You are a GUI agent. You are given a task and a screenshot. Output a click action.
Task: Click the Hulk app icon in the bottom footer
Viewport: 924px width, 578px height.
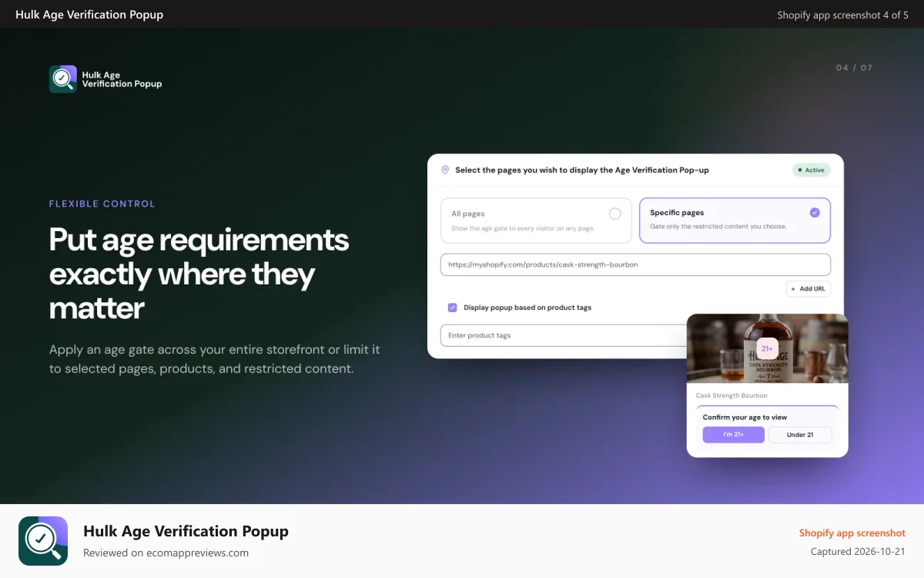pyautogui.click(x=43, y=541)
